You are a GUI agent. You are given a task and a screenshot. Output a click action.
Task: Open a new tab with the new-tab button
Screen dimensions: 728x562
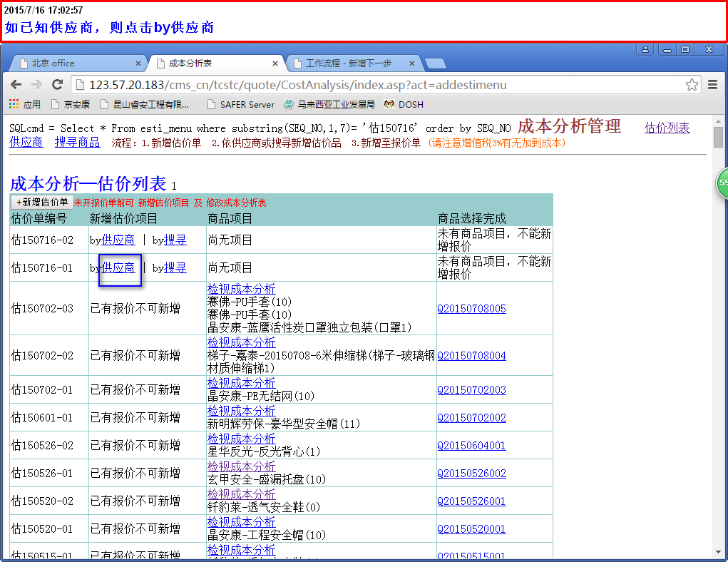[x=435, y=63]
